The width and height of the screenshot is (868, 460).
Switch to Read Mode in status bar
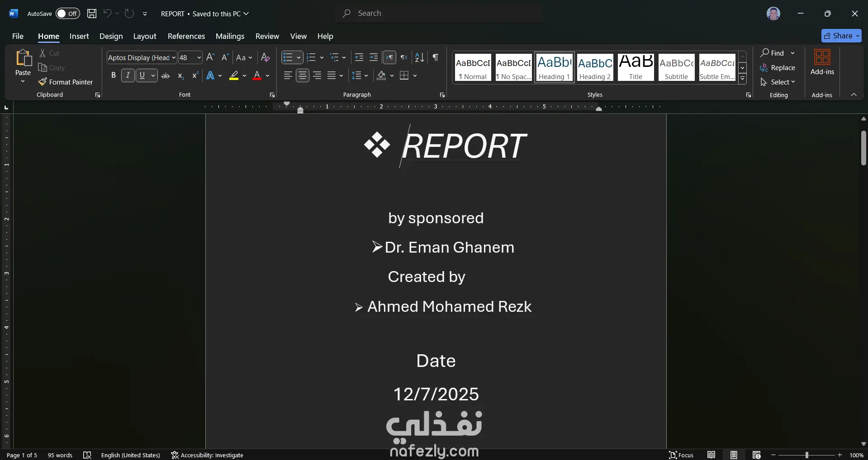coord(711,455)
